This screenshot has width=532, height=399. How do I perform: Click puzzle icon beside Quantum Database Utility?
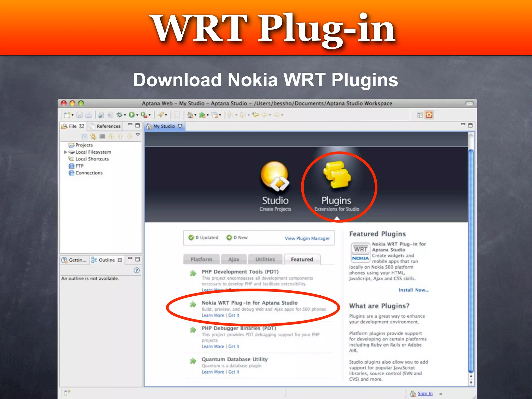pyautogui.click(x=193, y=361)
